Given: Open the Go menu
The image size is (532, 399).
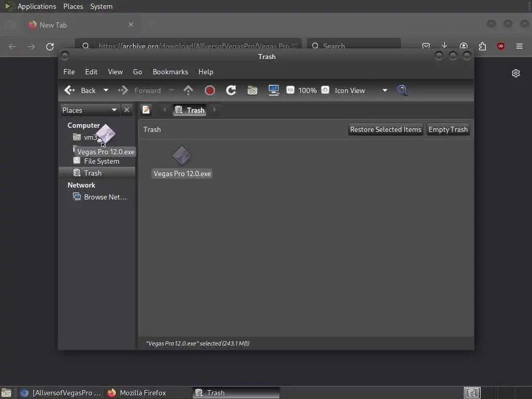Looking at the screenshot, I should click(x=137, y=72).
